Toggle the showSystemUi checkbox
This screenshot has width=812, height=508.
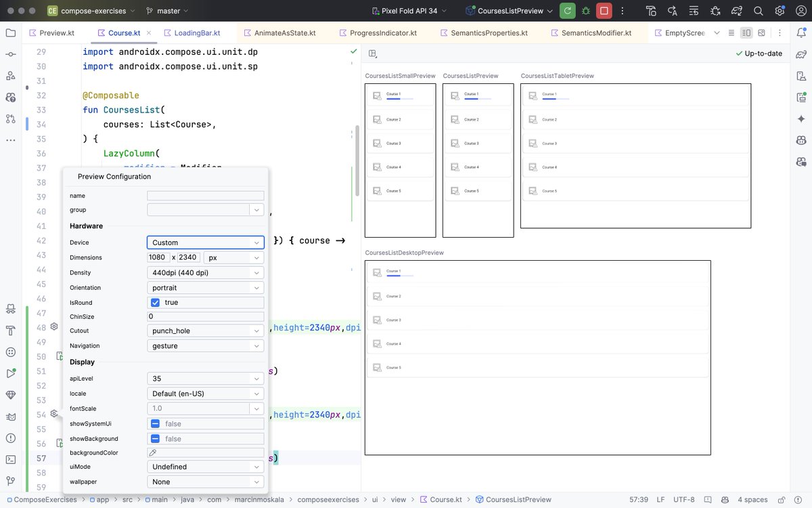(155, 423)
